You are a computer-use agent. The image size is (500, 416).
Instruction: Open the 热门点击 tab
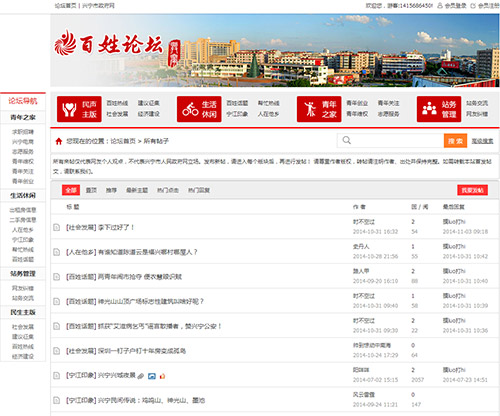pos(168,190)
